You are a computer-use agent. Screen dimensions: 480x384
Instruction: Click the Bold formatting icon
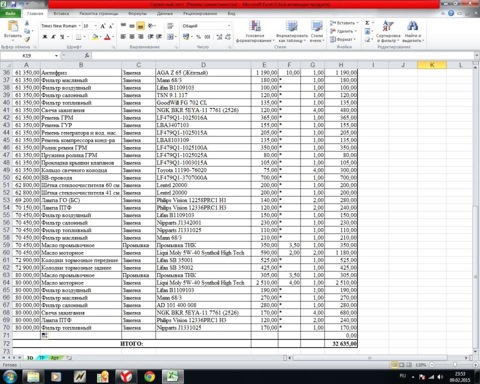click(x=45, y=37)
